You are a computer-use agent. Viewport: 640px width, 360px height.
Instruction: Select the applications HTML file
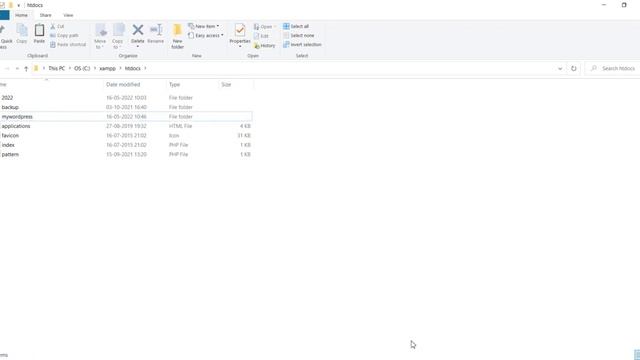click(126, 126)
